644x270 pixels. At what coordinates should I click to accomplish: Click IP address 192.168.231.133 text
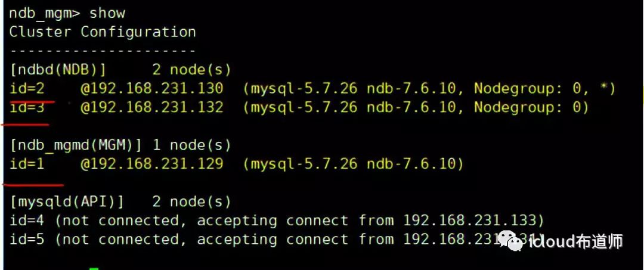click(x=471, y=221)
